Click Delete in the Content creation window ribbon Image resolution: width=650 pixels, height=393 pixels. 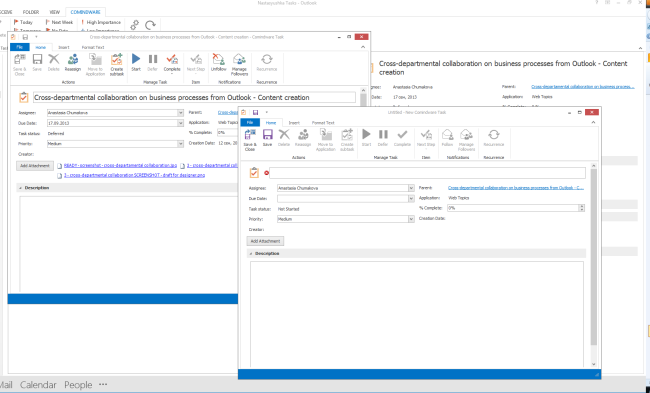click(x=53, y=63)
